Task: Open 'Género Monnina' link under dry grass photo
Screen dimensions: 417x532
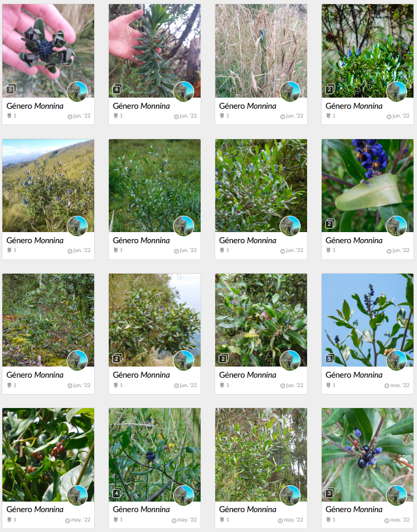Action: pyautogui.click(x=248, y=106)
